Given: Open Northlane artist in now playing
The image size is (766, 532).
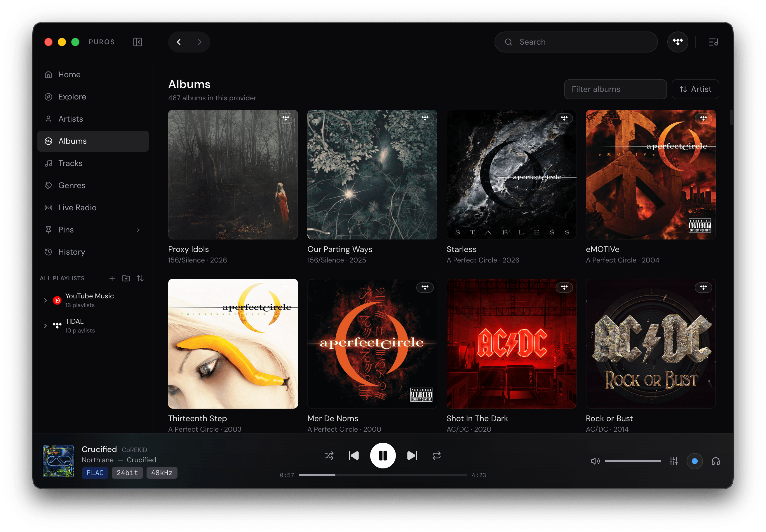Looking at the screenshot, I should (x=98, y=460).
